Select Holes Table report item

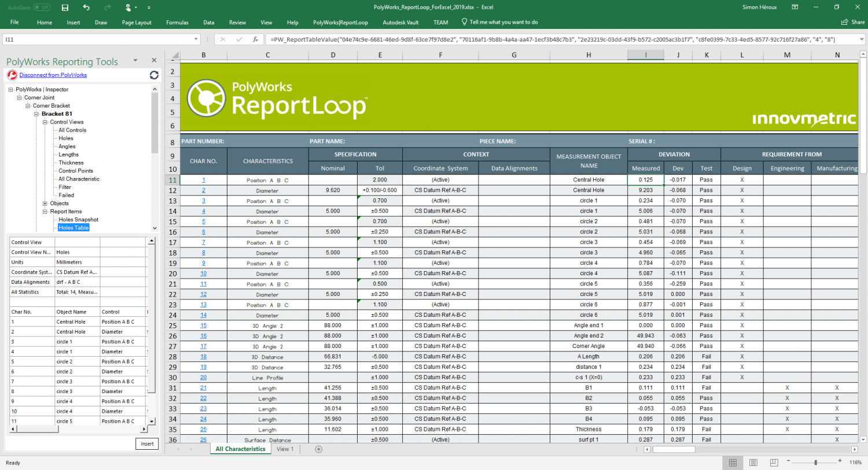click(73, 228)
